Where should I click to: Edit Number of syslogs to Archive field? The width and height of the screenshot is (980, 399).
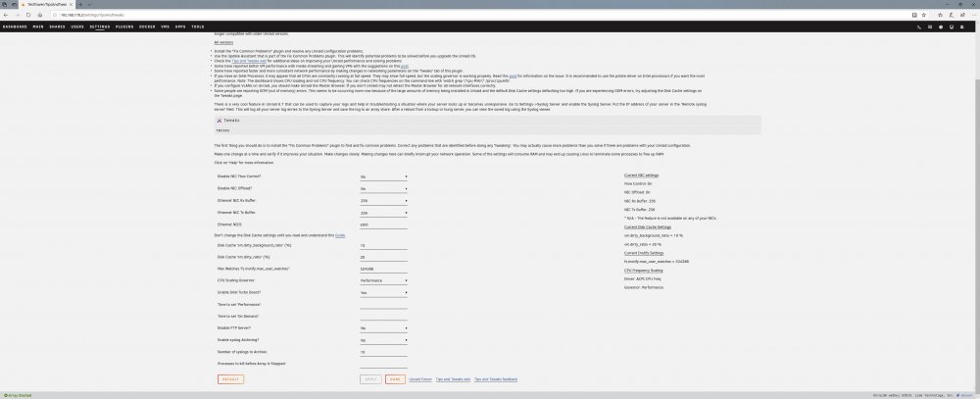coord(384,352)
